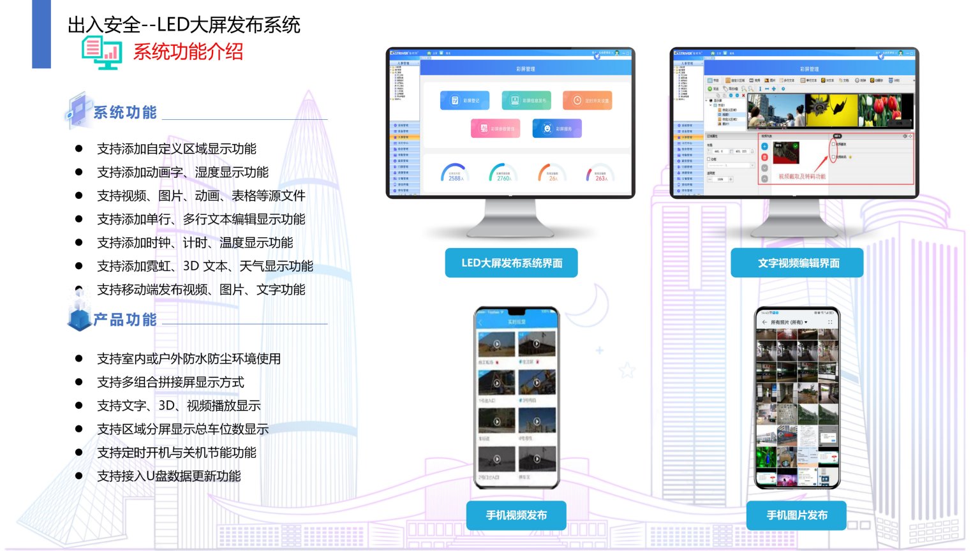Image resolution: width=980 pixels, height=551 pixels.
Task: Click the orange timer switch settings card
Action: 587,101
